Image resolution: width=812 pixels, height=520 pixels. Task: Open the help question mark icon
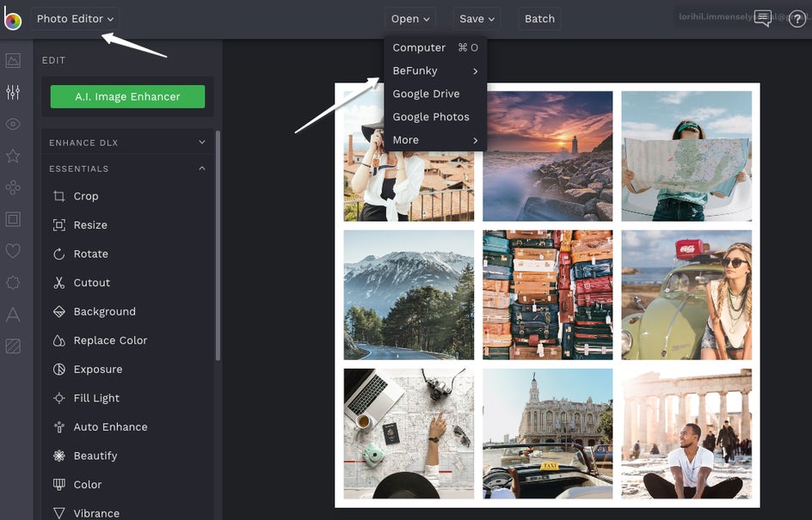[797, 19]
